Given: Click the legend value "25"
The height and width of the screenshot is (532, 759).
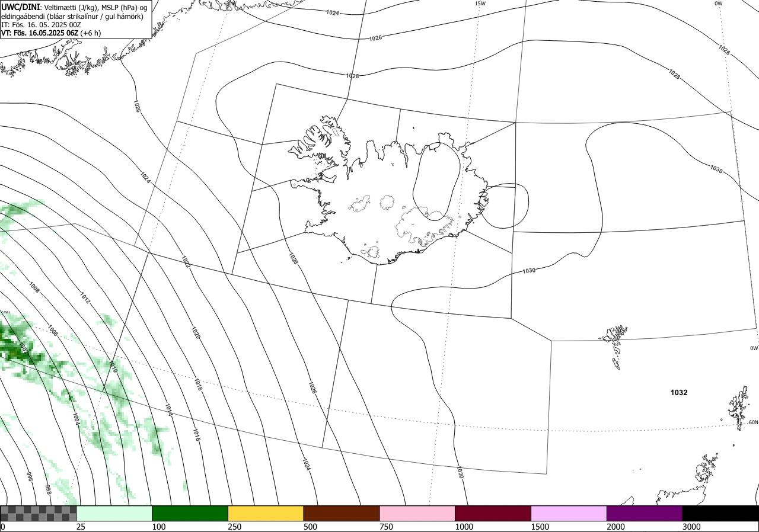Looking at the screenshot, I should (81, 527).
